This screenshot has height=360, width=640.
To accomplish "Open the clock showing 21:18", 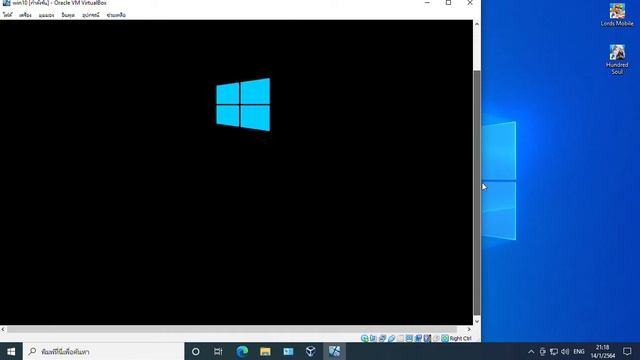I will pos(602,351).
